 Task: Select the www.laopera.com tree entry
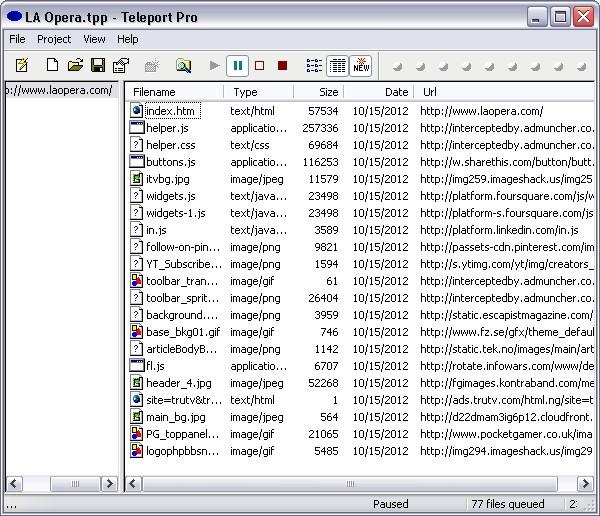[60, 90]
